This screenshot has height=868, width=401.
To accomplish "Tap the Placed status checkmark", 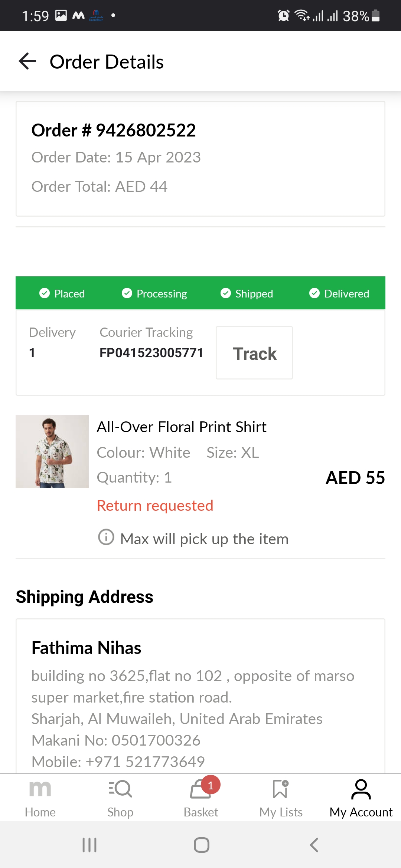I will pyautogui.click(x=45, y=293).
